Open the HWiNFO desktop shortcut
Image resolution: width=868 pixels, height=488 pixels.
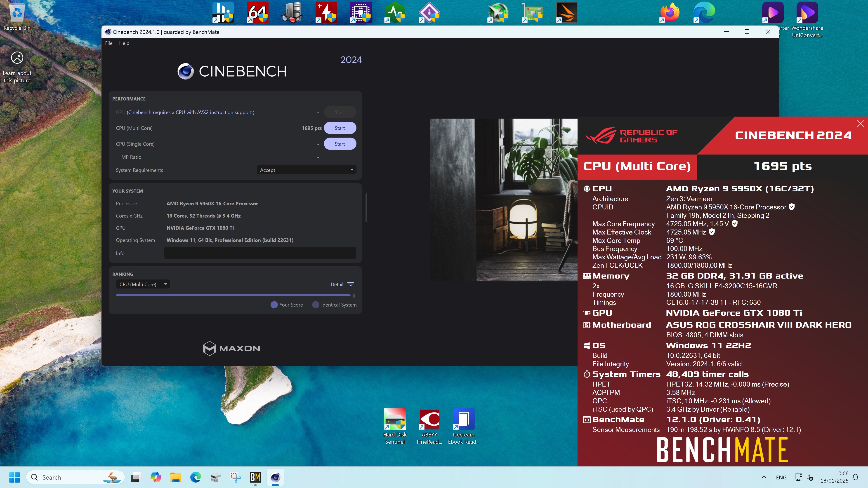click(223, 12)
